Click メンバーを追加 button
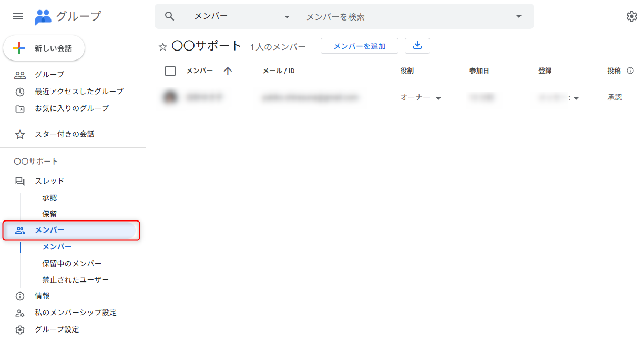The height and width of the screenshot is (352, 644). point(360,46)
